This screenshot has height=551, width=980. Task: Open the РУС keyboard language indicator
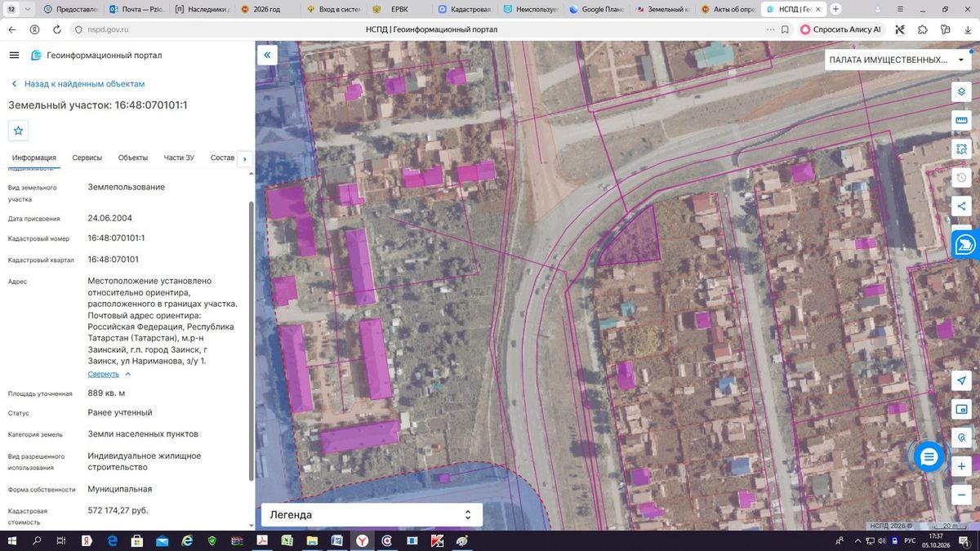[x=910, y=540]
